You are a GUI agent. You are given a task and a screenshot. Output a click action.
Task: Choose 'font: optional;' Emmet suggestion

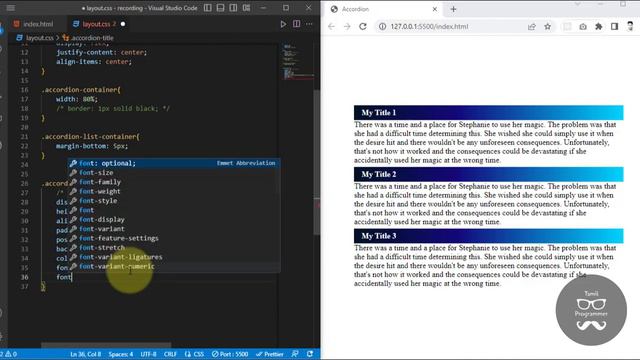174,163
